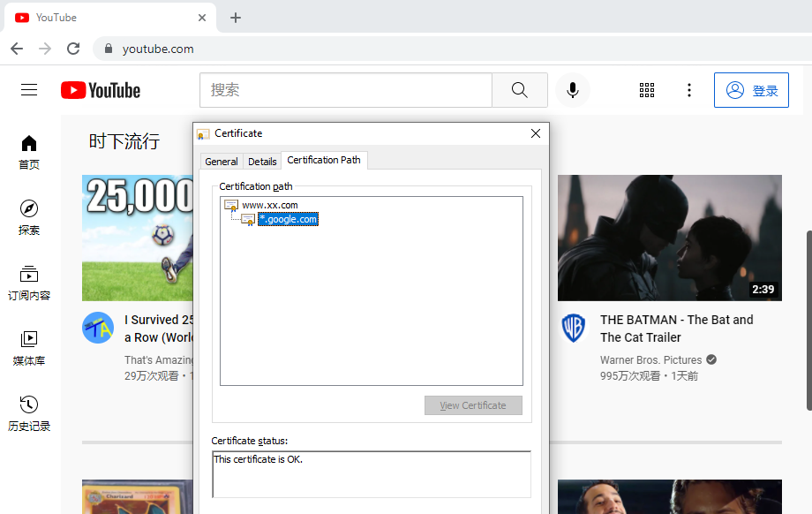Image resolution: width=812 pixels, height=514 pixels.
Task: Click the certificate status text box
Action: [372, 474]
